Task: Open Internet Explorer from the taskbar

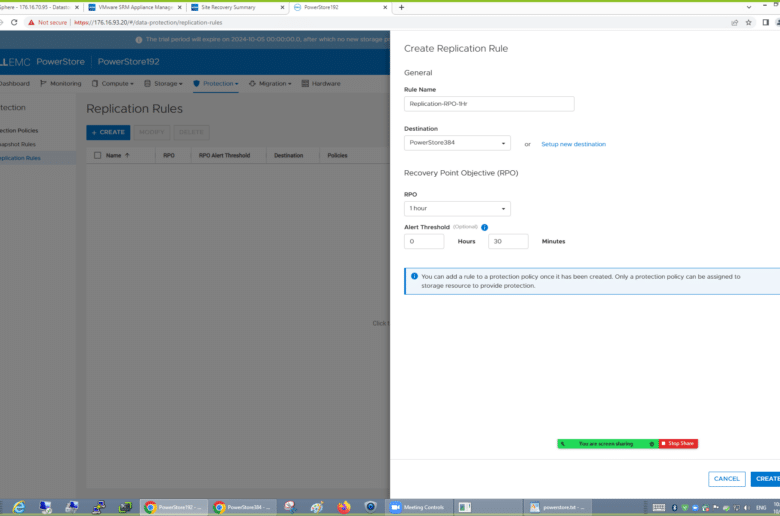Action: 19,507
